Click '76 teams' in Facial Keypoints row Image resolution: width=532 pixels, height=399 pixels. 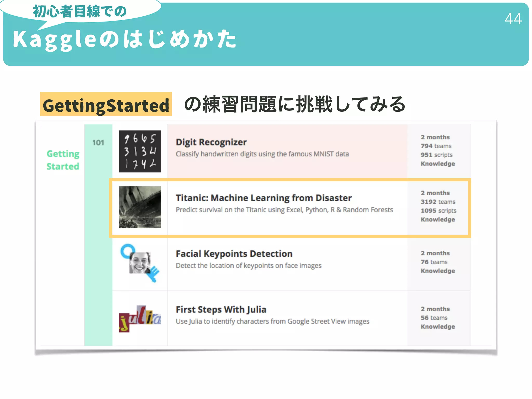(434, 262)
